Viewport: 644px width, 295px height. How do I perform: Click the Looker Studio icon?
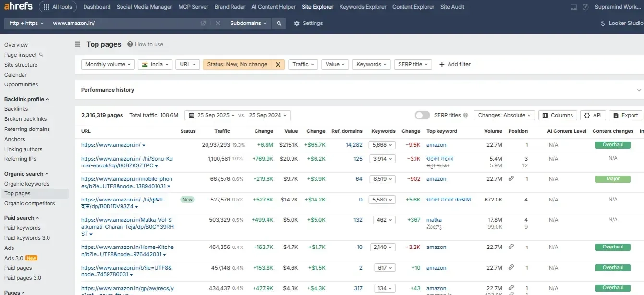coord(603,23)
